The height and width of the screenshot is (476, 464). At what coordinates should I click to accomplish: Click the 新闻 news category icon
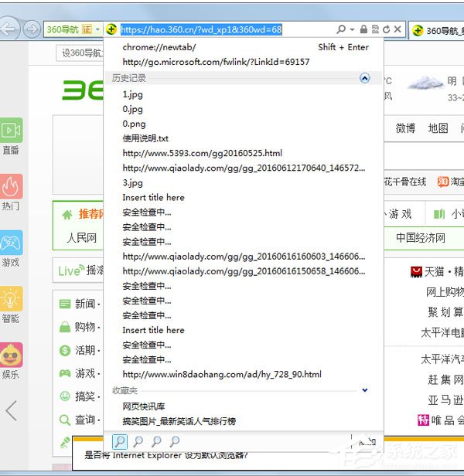point(65,304)
